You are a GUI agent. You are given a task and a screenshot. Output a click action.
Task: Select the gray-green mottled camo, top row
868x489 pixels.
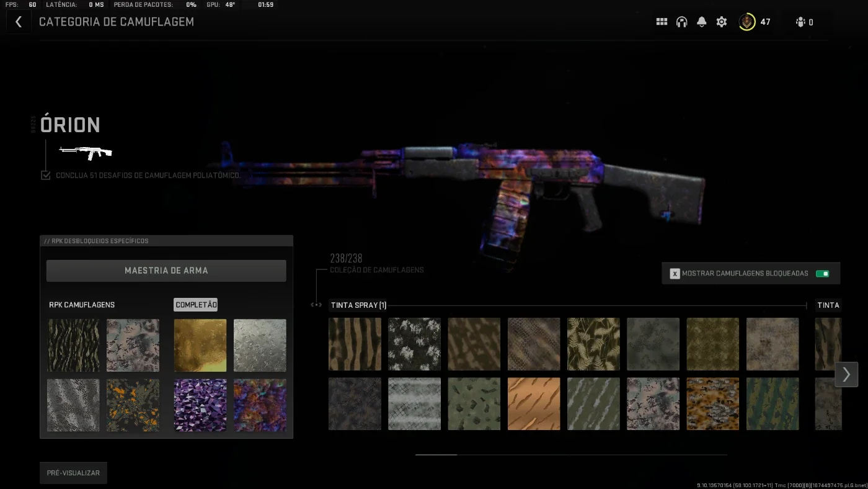coord(653,344)
